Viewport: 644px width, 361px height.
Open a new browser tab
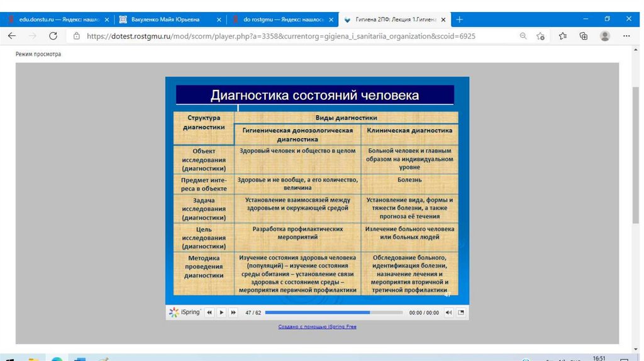(460, 19)
